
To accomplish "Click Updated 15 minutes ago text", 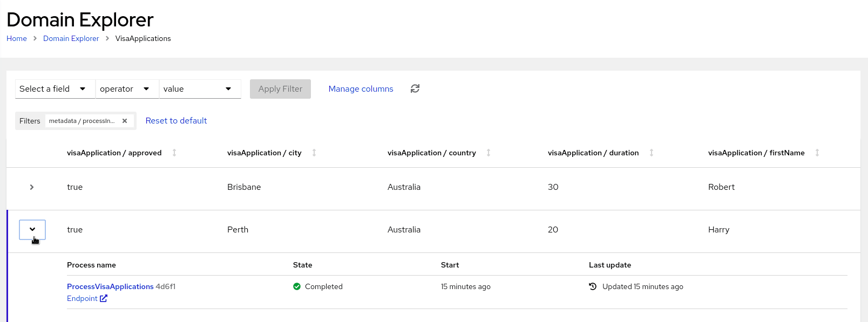I will click(x=643, y=286).
